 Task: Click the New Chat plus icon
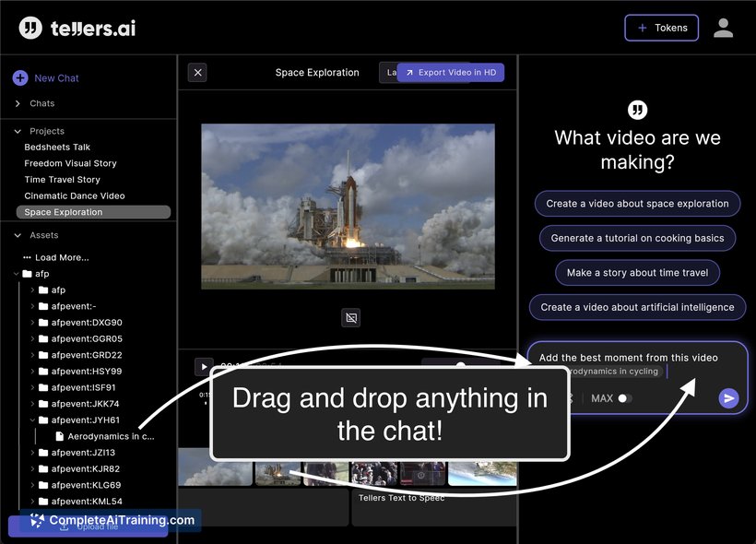(x=20, y=78)
